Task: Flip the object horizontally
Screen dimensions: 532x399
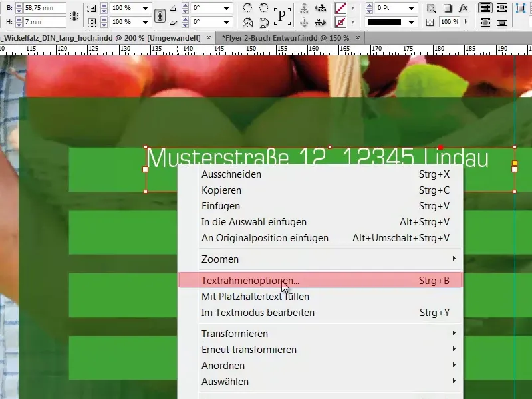Action: 247,23
